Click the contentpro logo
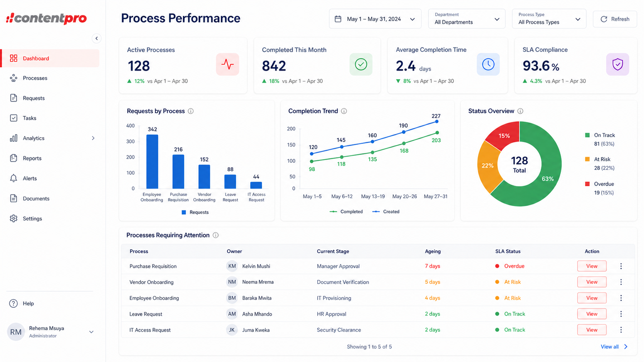This screenshot has height=362, width=644. click(x=46, y=18)
